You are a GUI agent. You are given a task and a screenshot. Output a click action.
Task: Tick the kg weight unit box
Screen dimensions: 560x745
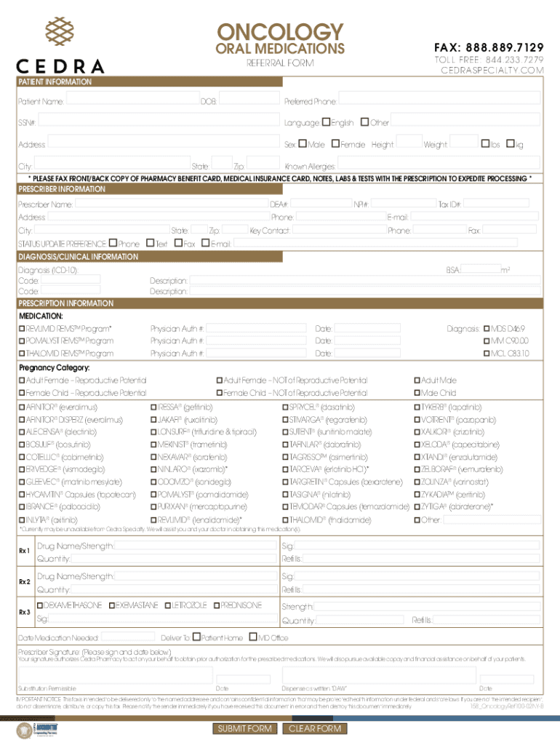tap(510, 143)
